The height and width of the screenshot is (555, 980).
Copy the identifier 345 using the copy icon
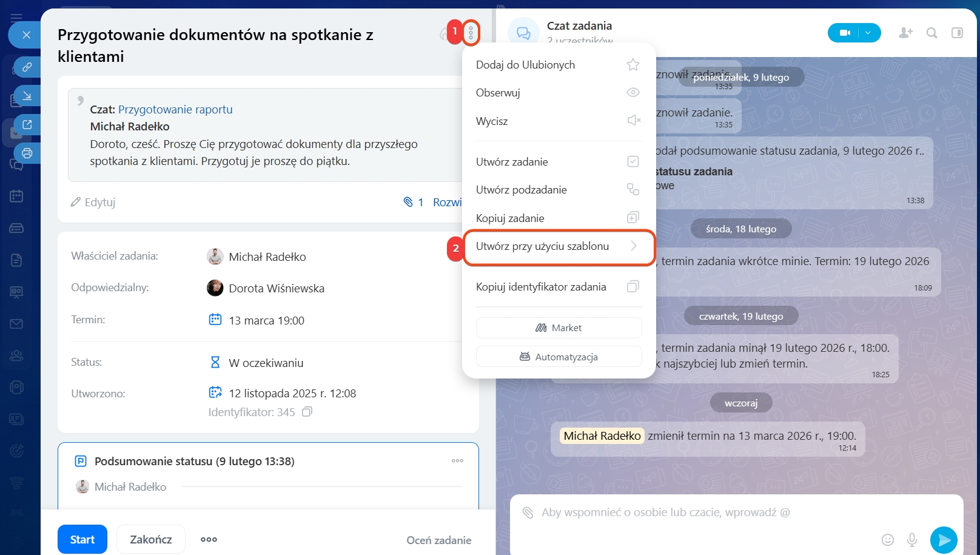pyautogui.click(x=307, y=412)
